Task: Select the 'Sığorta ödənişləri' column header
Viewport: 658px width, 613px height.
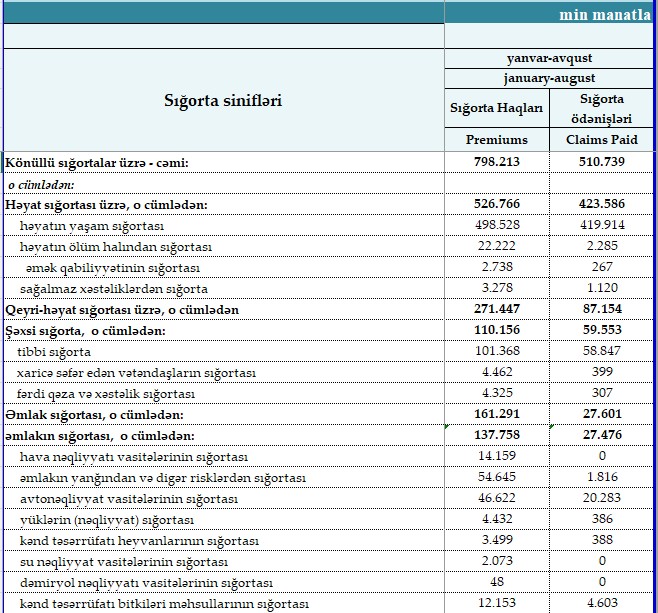Action: pos(601,108)
